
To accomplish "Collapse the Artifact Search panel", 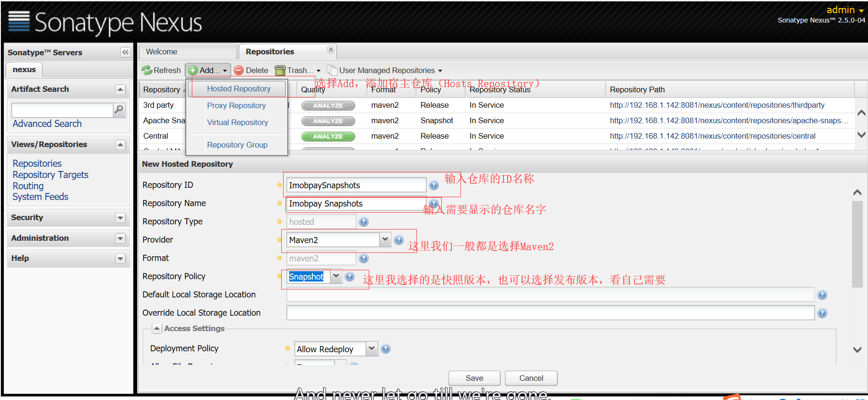I will (120, 89).
